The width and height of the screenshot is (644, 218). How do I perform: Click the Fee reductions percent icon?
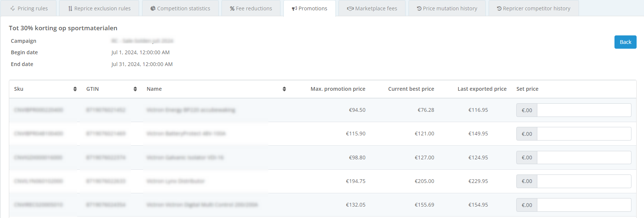(232, 8)
